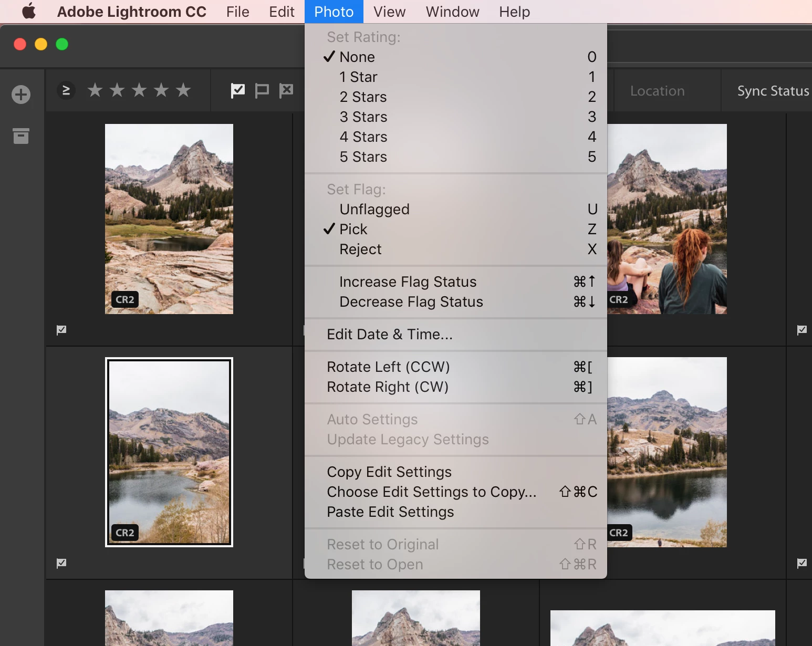Open the Edit menu
Screen dimensions: 812x646
282,12
